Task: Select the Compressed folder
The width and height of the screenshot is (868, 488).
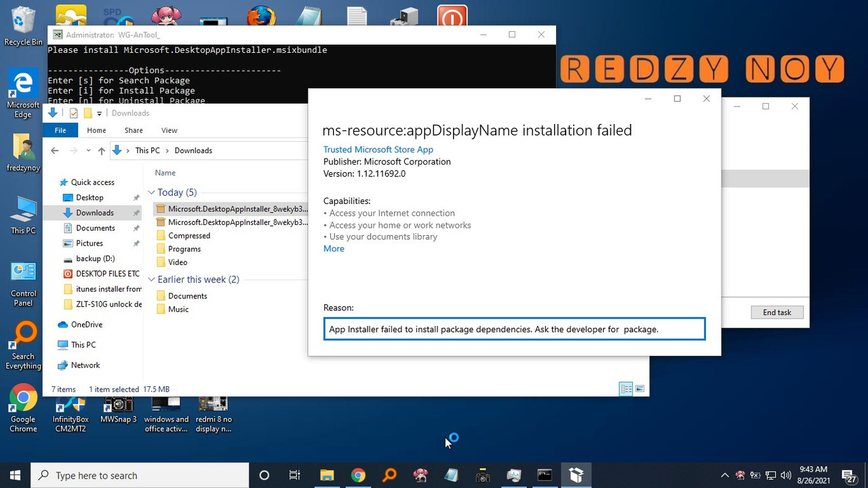Action: pos(189,236)
